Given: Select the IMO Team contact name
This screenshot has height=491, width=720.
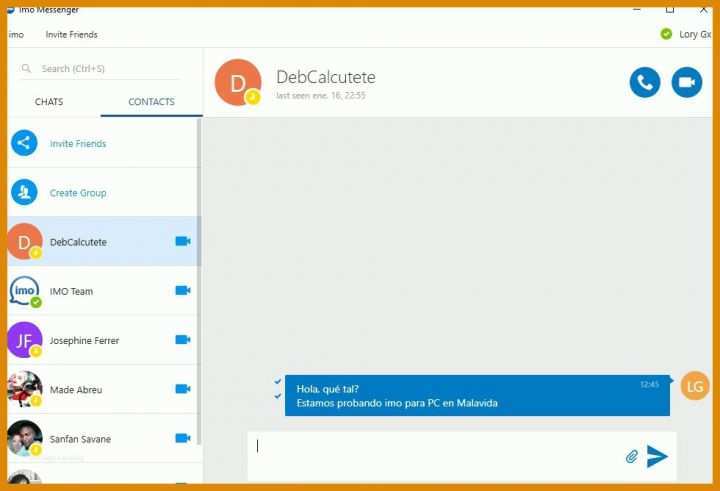Looking at the screenshot, I should coord(71,291).
